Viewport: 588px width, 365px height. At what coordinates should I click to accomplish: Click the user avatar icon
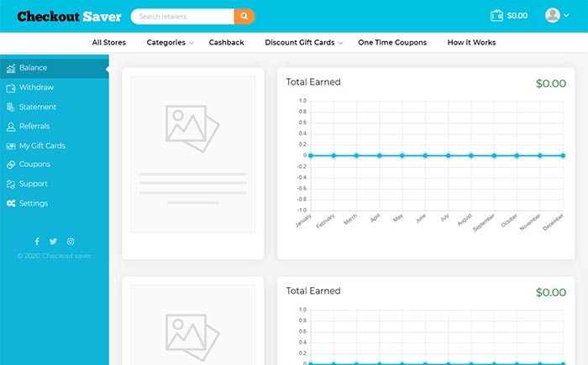click(x=553, y=15)
